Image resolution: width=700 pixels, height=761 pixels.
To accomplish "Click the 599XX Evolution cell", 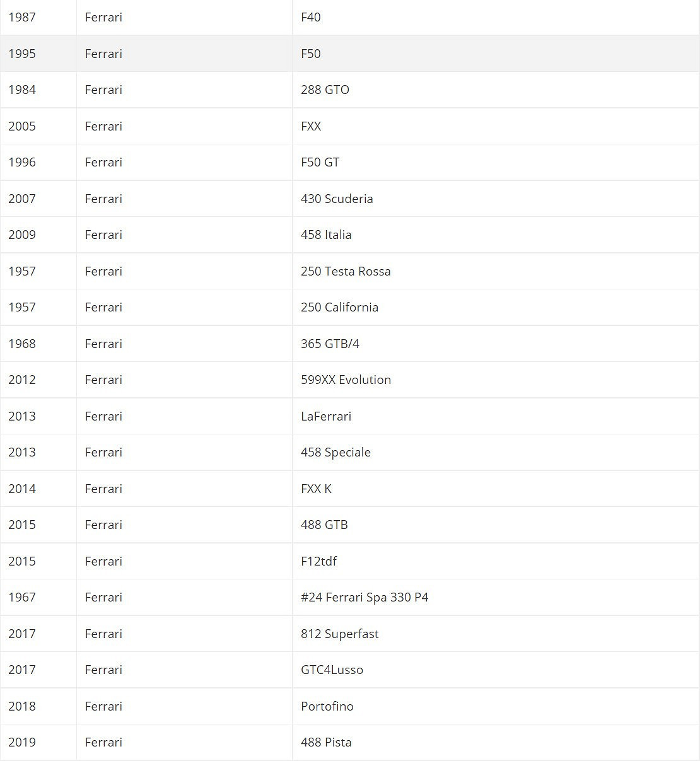I will click(x=346, y=380).
